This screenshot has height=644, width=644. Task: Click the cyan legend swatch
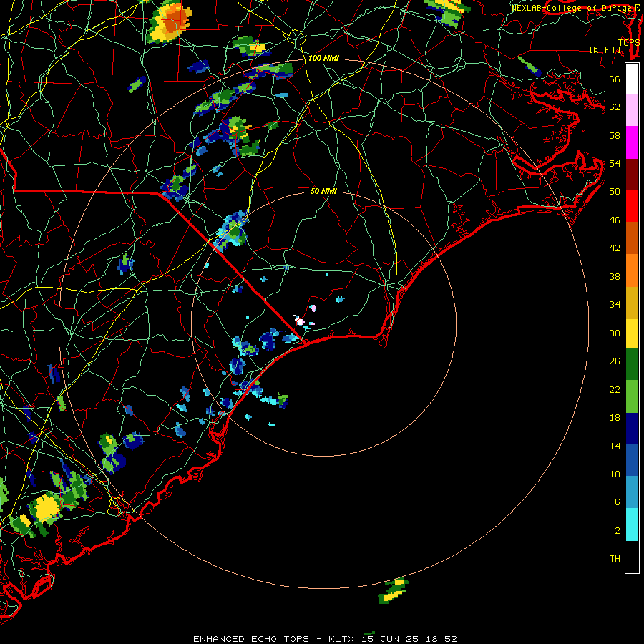[632, 525]
